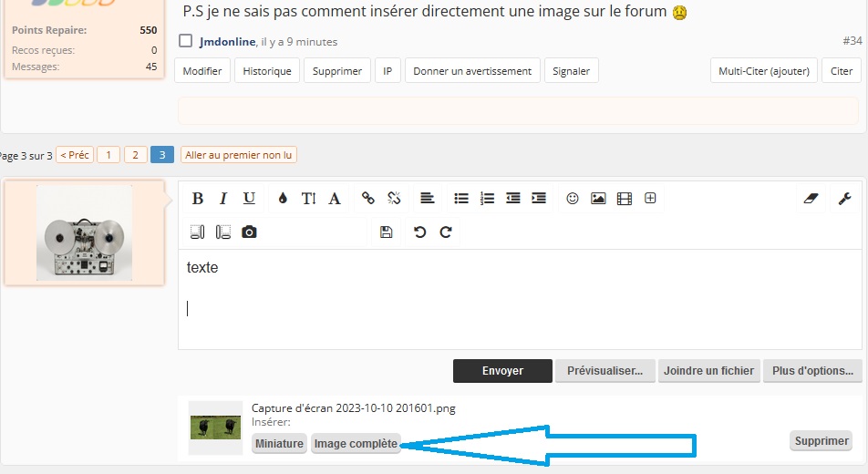Undo the last edit

(x=420, y=232)
